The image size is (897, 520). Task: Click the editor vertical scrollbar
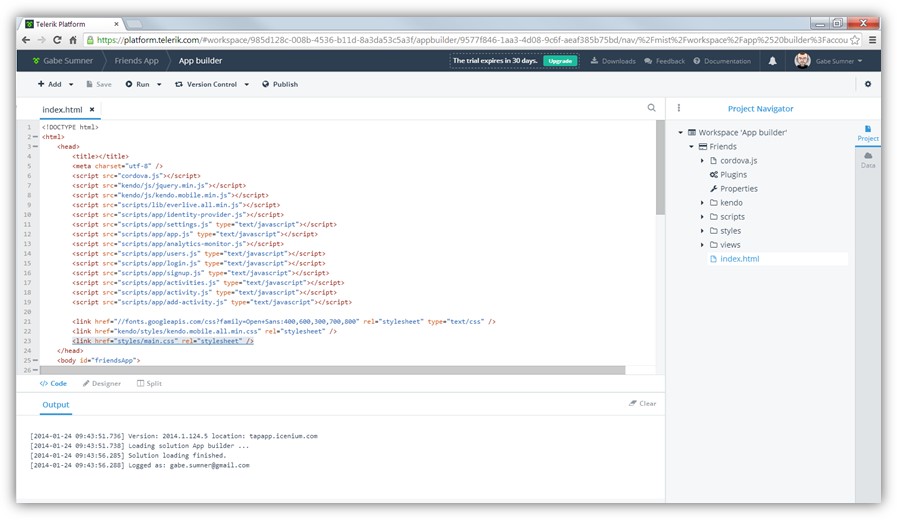coord(660,170)
